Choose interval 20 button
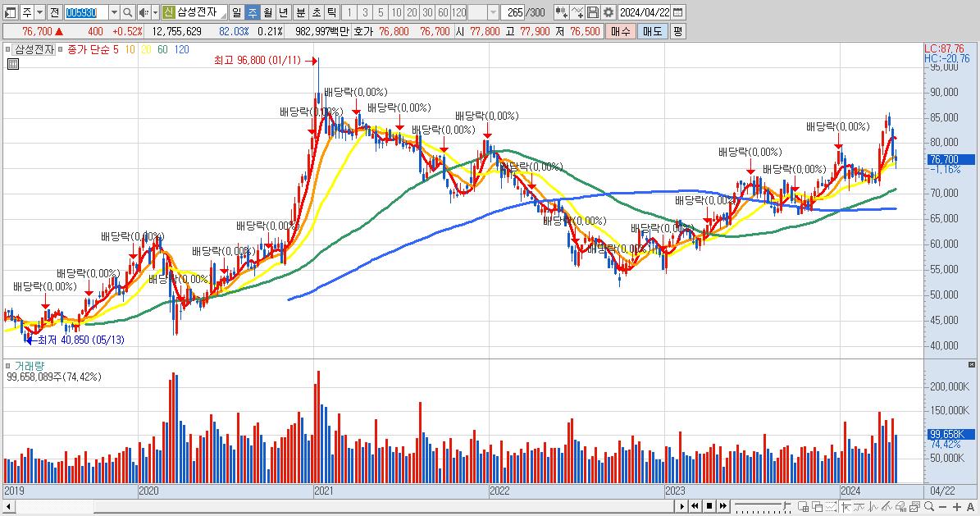980x516 pixels. pyautogui.click(x=412, y=11)
